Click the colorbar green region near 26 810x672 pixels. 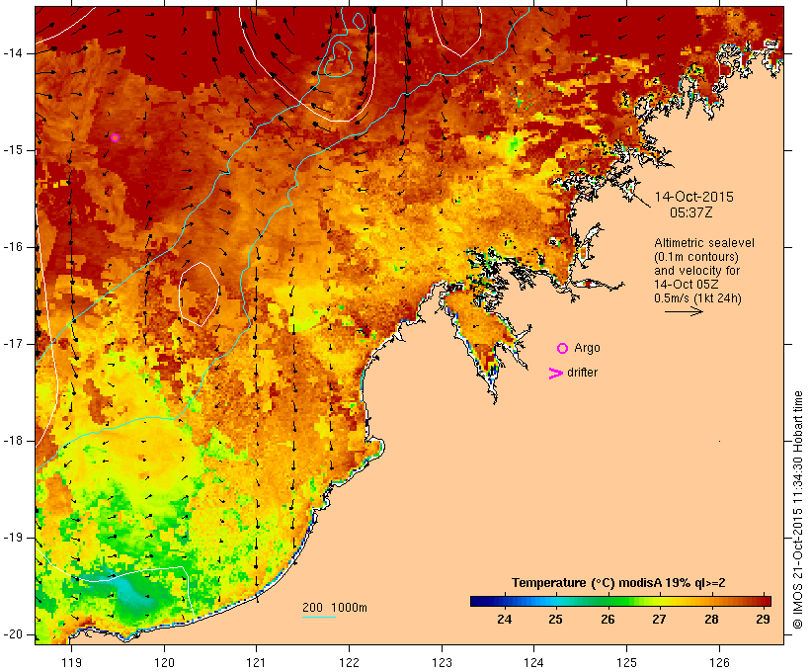coord(609,601)
